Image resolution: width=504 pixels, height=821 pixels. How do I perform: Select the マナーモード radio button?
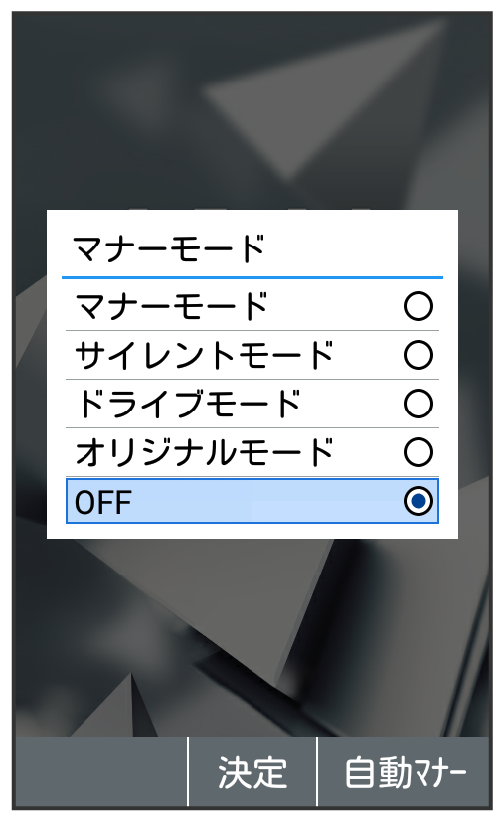point(419,306)
